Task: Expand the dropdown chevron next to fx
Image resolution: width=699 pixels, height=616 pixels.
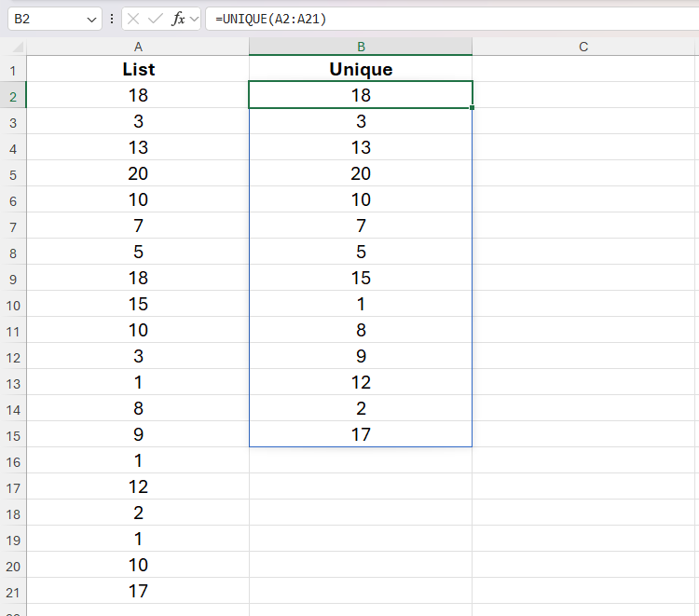Action: (194, 19)
